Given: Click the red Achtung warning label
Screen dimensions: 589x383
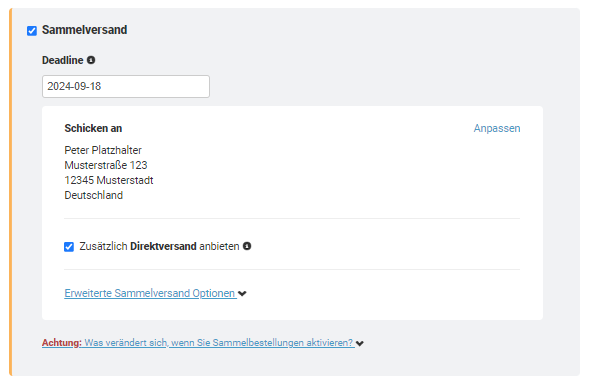Looking at the screenshot, I should (x=62, y=343).
